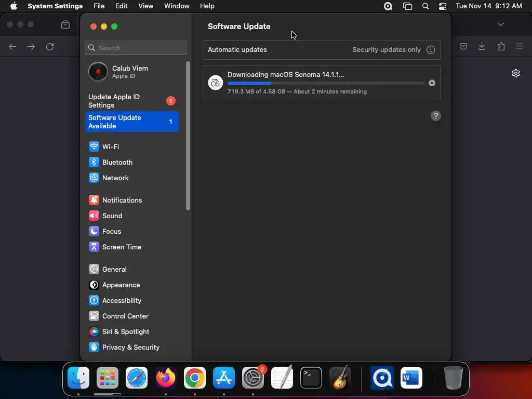The height and width of the screenshot is (399, 532).
Task: Open extensions in the browser window
Action: tap(501, 46)
